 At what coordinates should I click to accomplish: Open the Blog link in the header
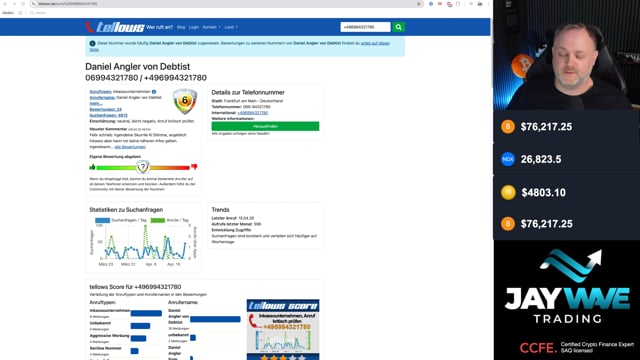pos(181,27)
